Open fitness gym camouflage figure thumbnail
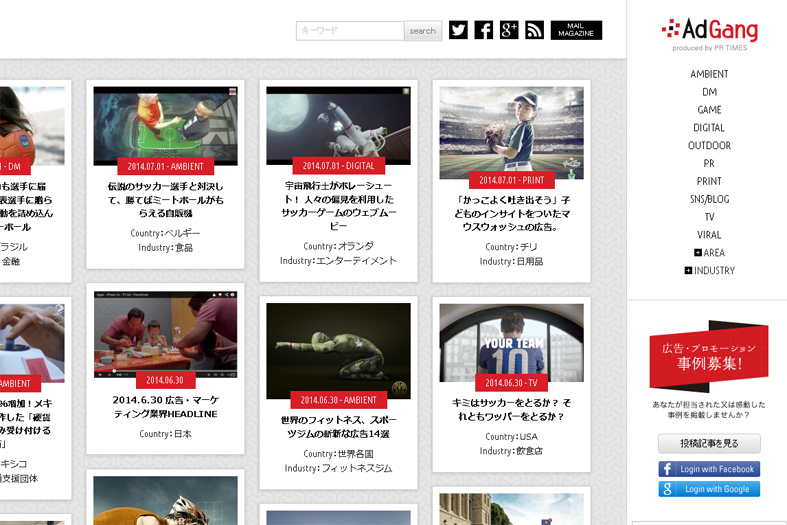 338,351
